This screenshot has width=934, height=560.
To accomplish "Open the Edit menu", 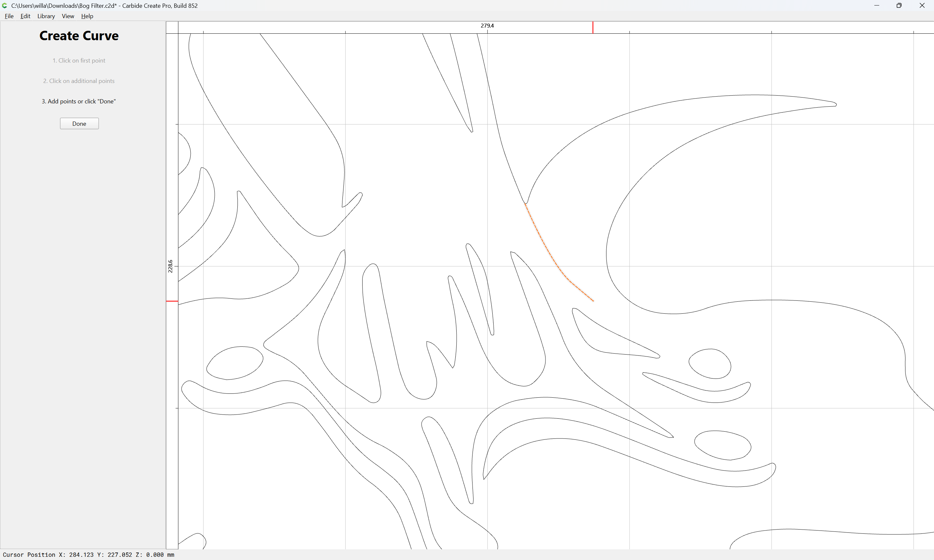I will click(x=25, y=16).
